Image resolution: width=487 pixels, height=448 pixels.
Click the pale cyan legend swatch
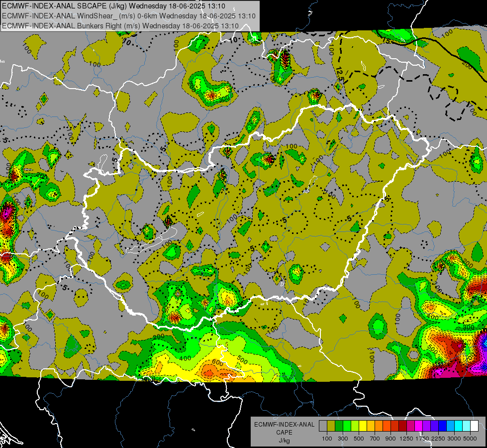[x=467, y=426]
